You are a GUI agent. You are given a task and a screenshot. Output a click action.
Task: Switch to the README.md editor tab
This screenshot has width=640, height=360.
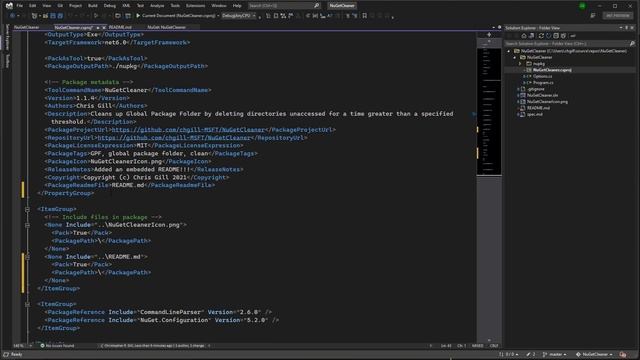[120, 27]
